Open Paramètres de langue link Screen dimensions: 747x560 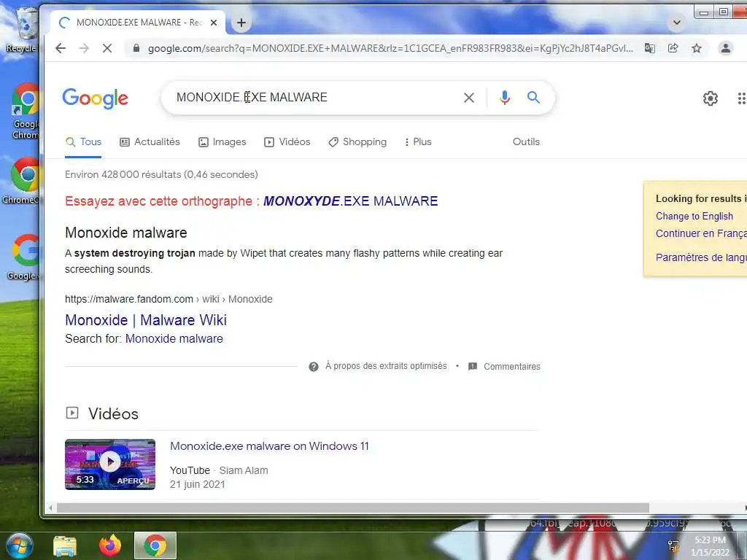coord(701,257)
